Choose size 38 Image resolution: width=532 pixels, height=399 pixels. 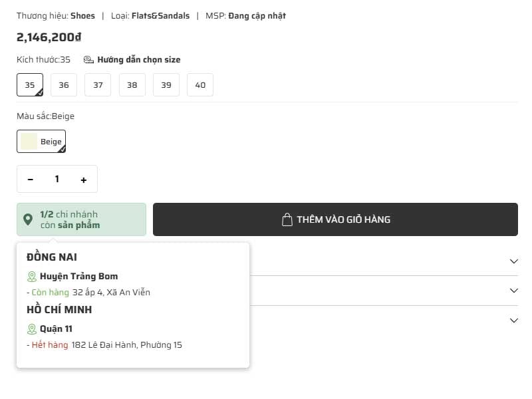click(x=132, y=85)
